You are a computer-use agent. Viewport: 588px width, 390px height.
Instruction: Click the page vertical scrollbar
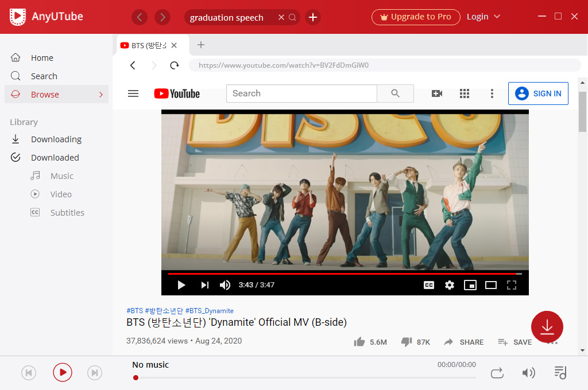tap(582, 112)
